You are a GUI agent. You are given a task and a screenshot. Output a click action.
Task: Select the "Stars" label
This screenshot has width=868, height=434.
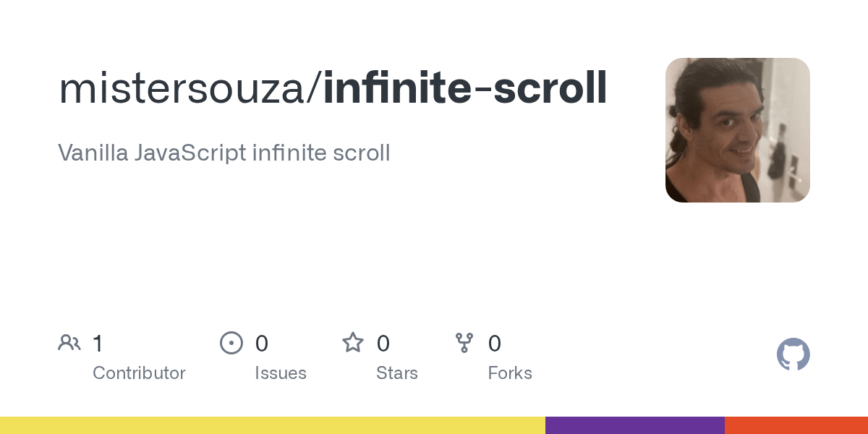tap(397, 373)
